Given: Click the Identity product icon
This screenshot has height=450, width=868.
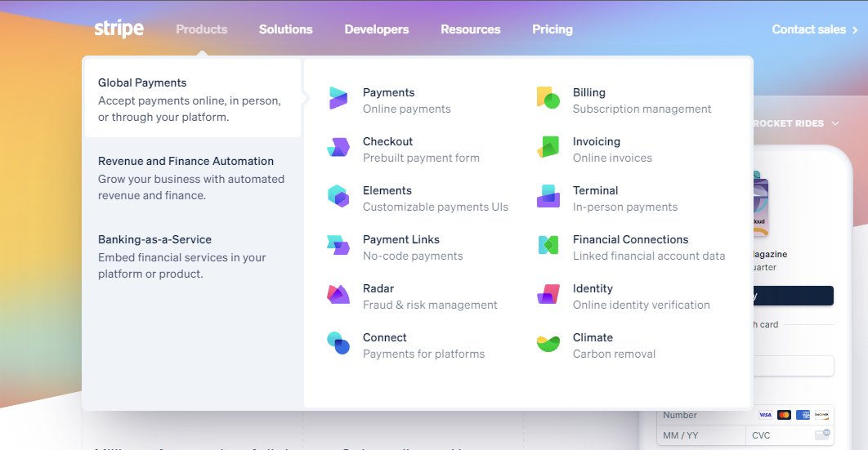Looking at the screenshot, I should [x=548, y=294].
